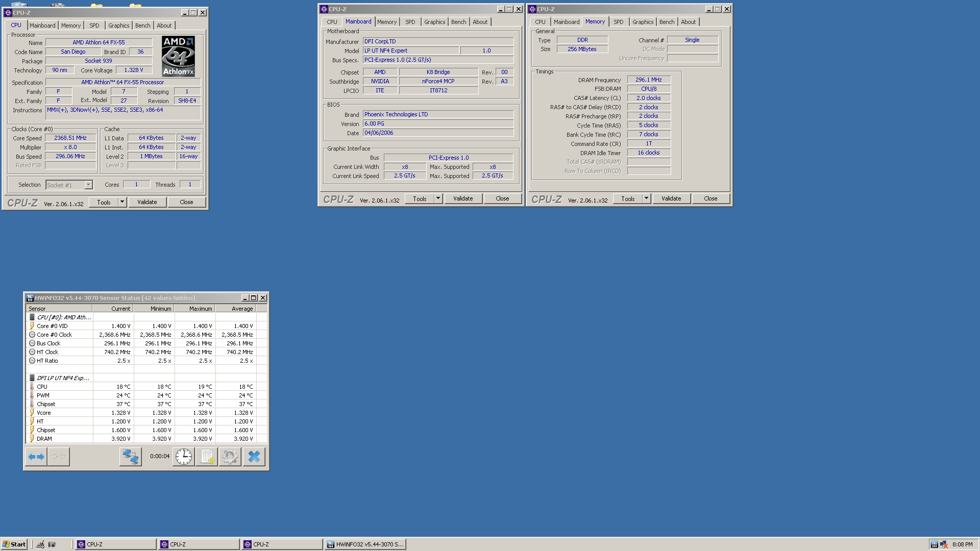Open the Start menu
This screenshot has width=980, height=551.
pos(14,544)
